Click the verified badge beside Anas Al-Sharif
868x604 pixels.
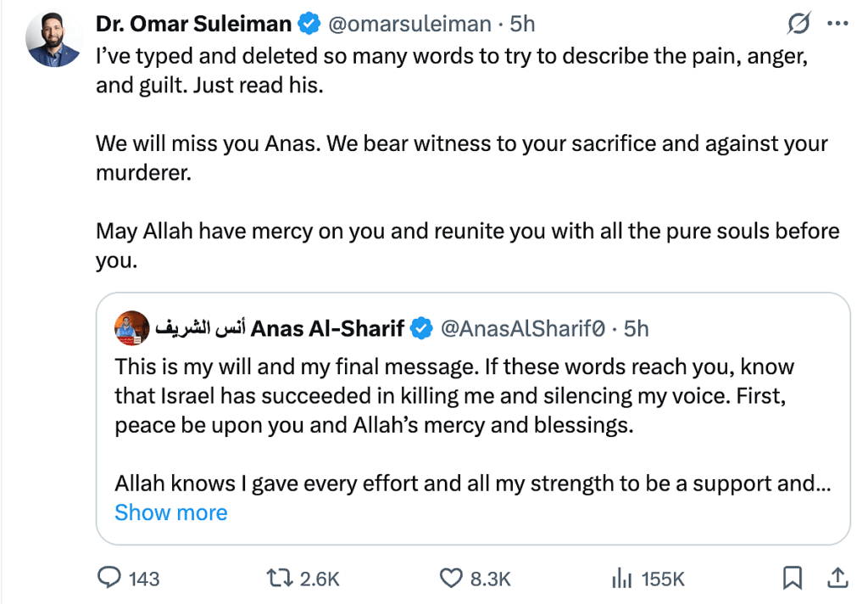(421, 328)
